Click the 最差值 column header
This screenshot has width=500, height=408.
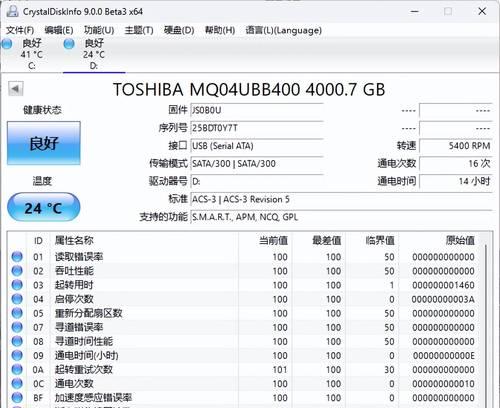pyautogui.click(x=319, y=240)
